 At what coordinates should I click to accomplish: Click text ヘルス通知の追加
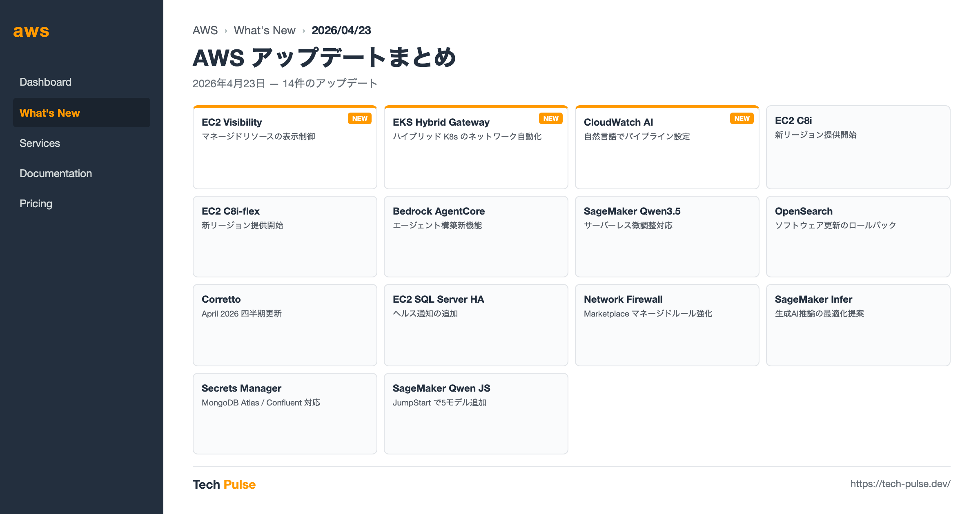425,313
